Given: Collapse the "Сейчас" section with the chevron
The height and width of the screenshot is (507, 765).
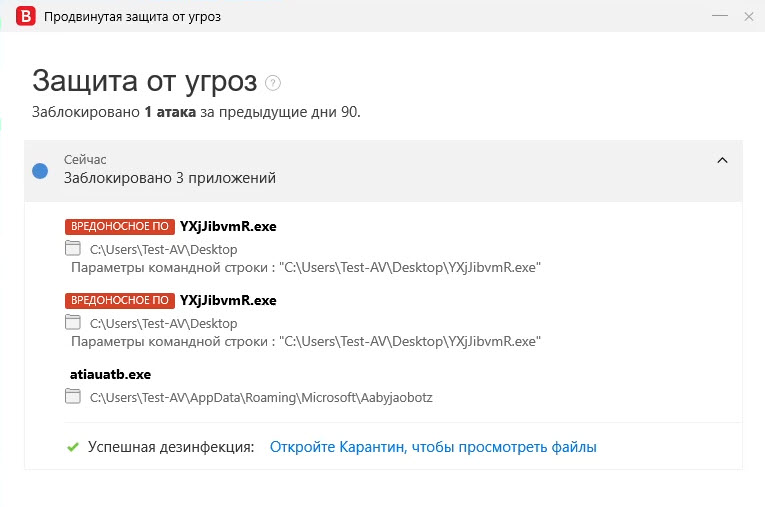Looking at the screenshot, I should 722,160.
